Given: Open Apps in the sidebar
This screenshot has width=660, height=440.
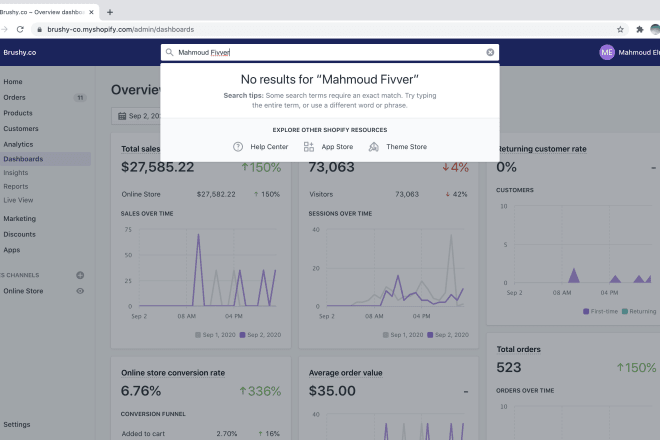Looking at the screenshot, I should pos(12,250).
